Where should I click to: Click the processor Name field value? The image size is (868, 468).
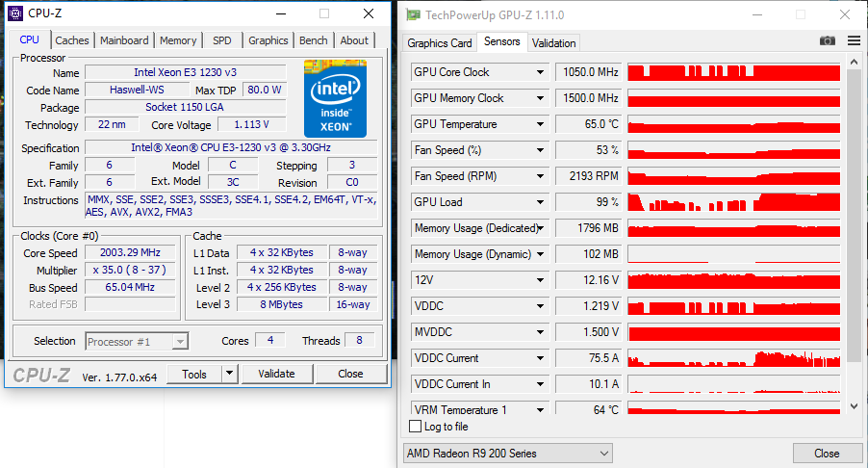click(186, 72)
